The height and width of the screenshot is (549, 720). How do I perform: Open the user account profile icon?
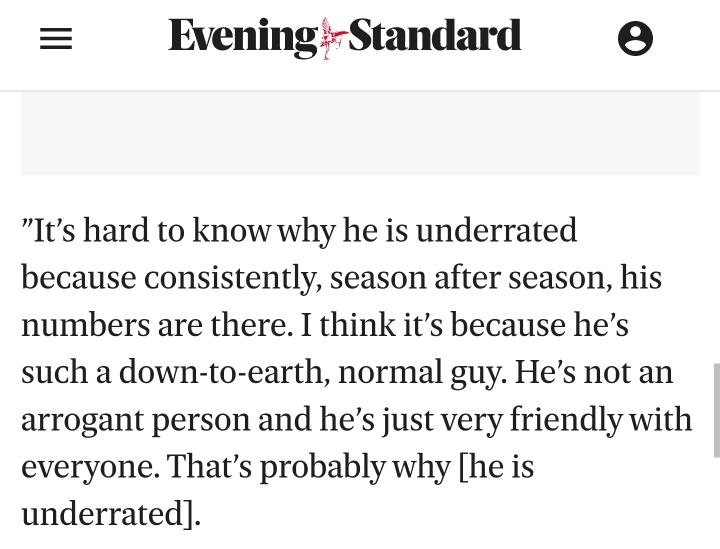tap(635, 39)
